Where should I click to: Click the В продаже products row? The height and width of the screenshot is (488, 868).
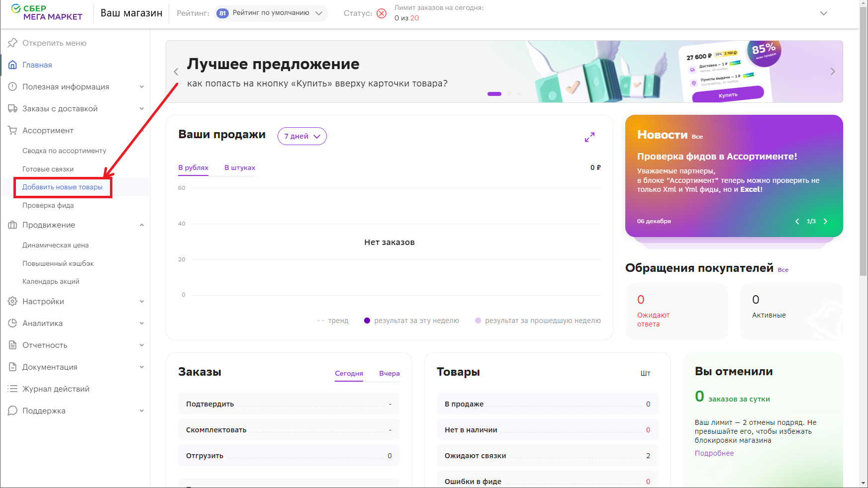(548, 404)
